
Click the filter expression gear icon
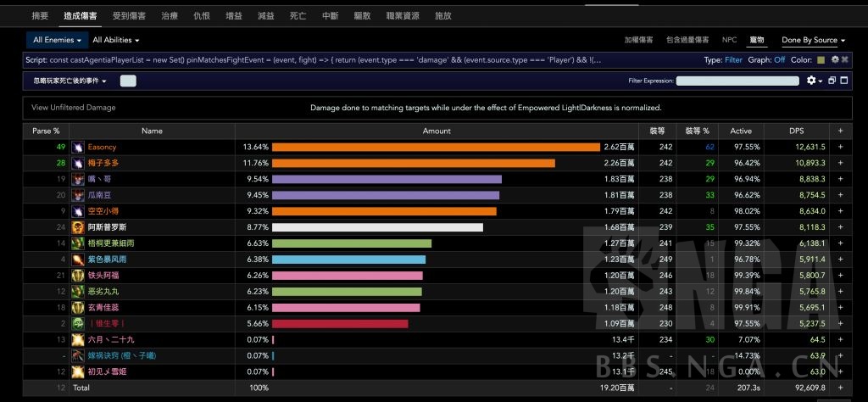(x=813, y=81)
